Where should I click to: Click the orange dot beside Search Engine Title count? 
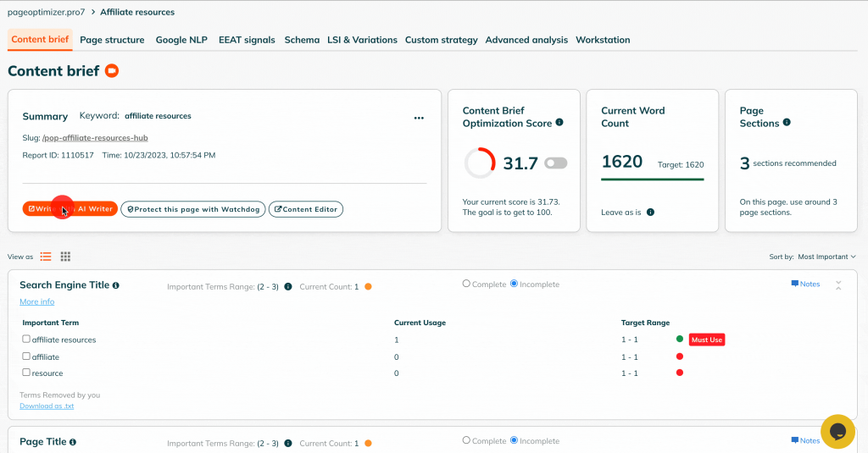(x=368, y=286)
